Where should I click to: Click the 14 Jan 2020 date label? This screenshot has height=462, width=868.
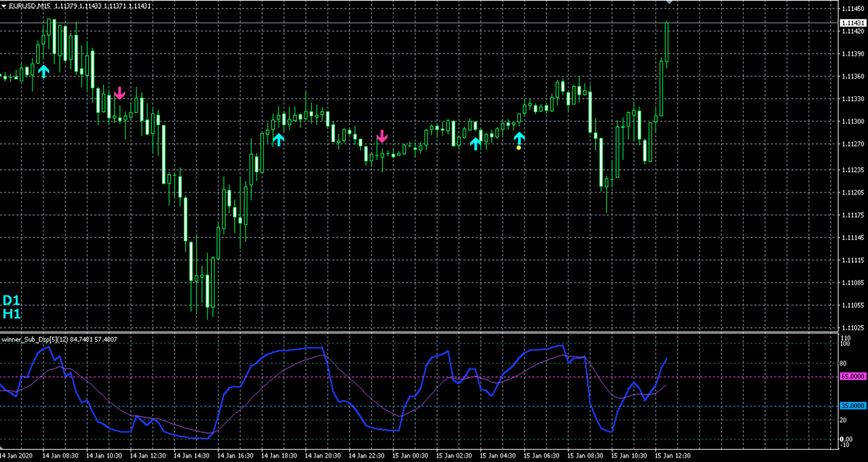(x=17, y=456)
